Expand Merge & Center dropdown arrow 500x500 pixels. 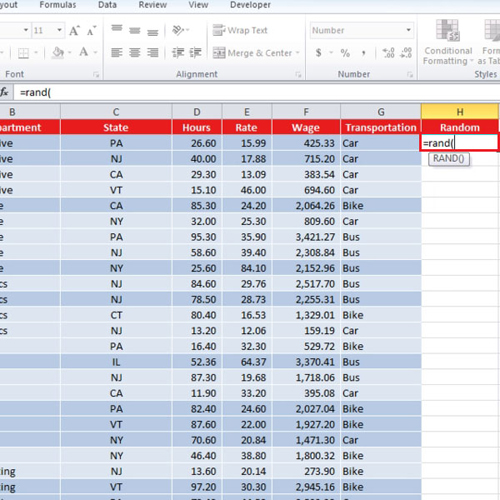click(x=297, y=53)
